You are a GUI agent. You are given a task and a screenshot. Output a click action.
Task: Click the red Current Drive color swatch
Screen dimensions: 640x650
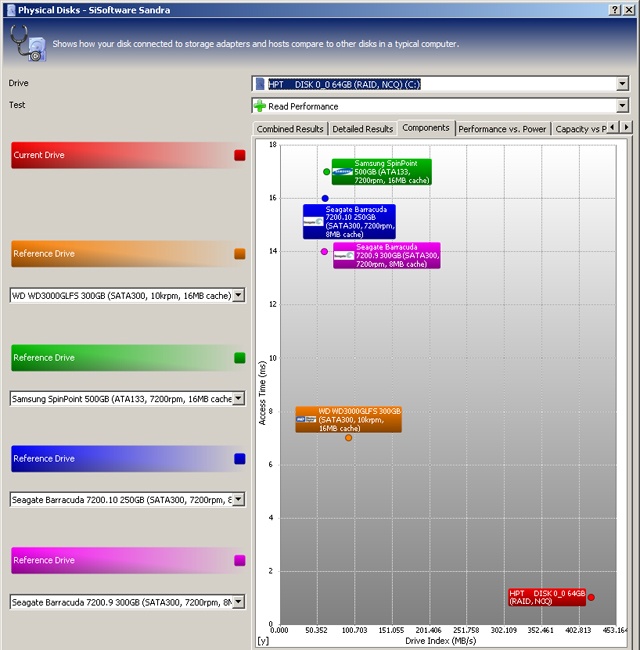pos(240,155)
